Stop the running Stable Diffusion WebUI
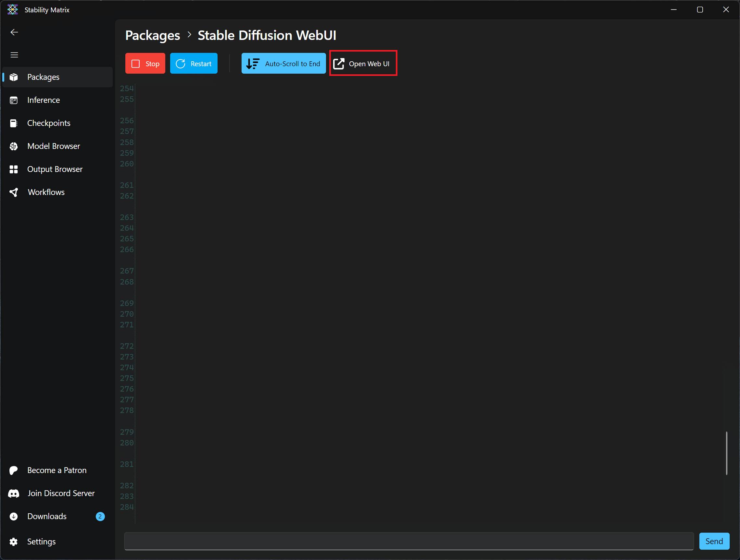Screen dimensions: 740x560 (145, 63)
